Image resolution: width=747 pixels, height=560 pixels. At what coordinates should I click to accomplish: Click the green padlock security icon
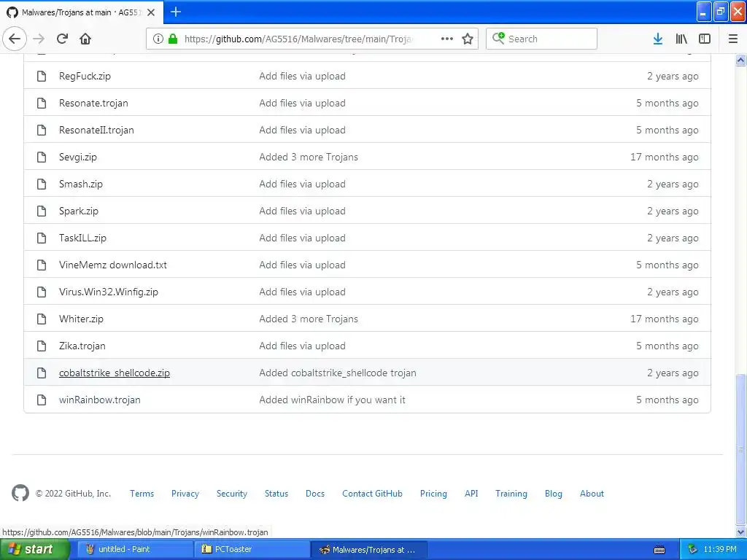click(x=173, y=39)
